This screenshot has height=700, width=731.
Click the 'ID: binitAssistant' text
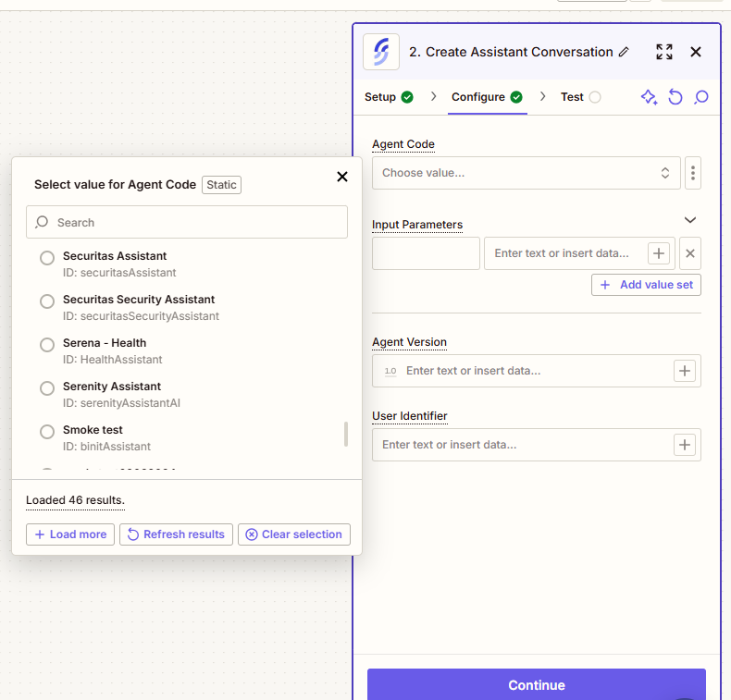(x=106, y=447)
